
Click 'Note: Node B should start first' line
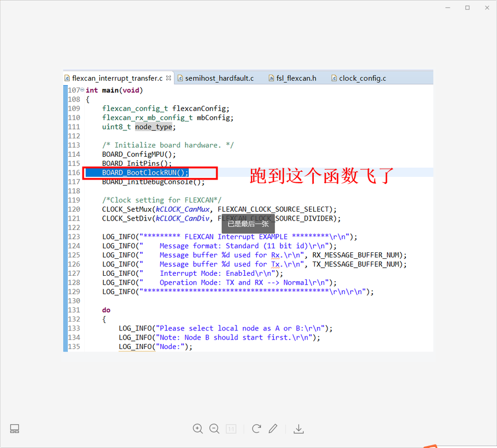coord(219,337)
